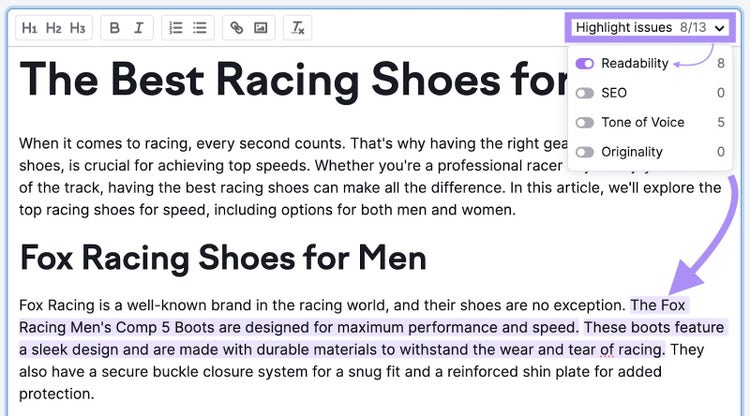750x416 pixels.
Task: Click the underlined word 'of' before racing
Action: [x=607, y=350]
